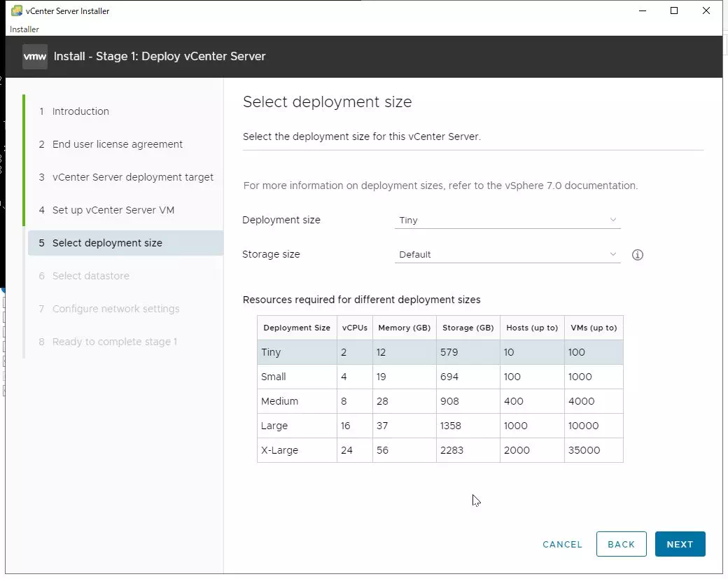Click the vmw logo in header
728x579 pixels.
(35, 57)
